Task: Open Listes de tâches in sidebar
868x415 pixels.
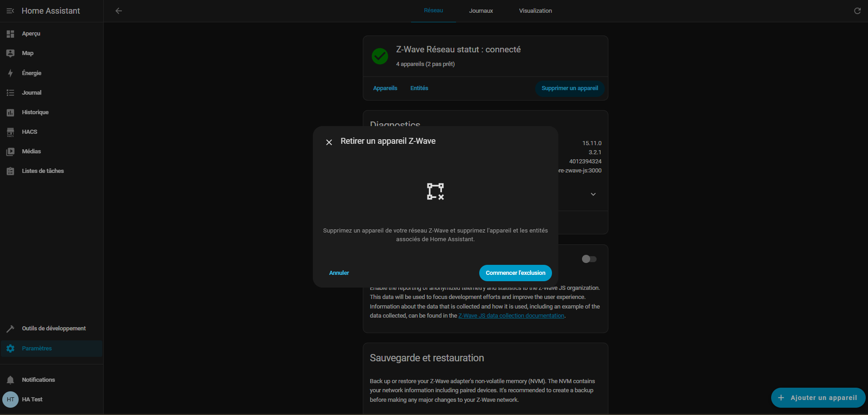Action: (43, 171)
